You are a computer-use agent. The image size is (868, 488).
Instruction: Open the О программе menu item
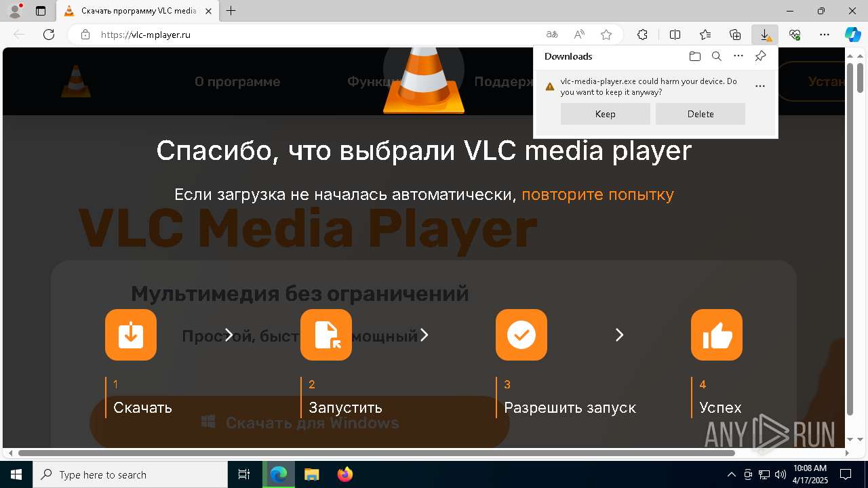(x=237, y=81)
